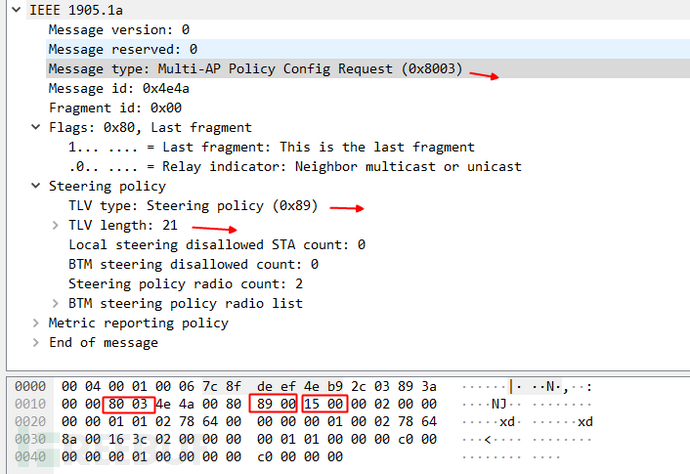Collapse the Steering policy section

coord(36,186)
